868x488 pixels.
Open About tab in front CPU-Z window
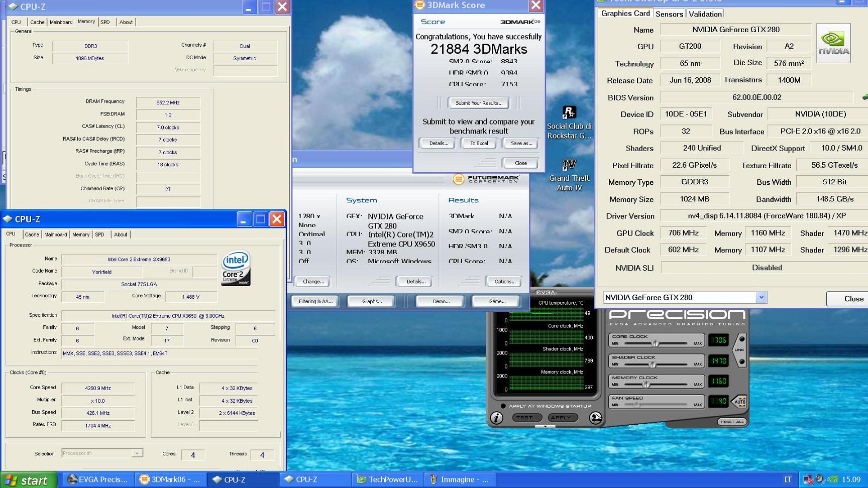click(x=121, y=234)
